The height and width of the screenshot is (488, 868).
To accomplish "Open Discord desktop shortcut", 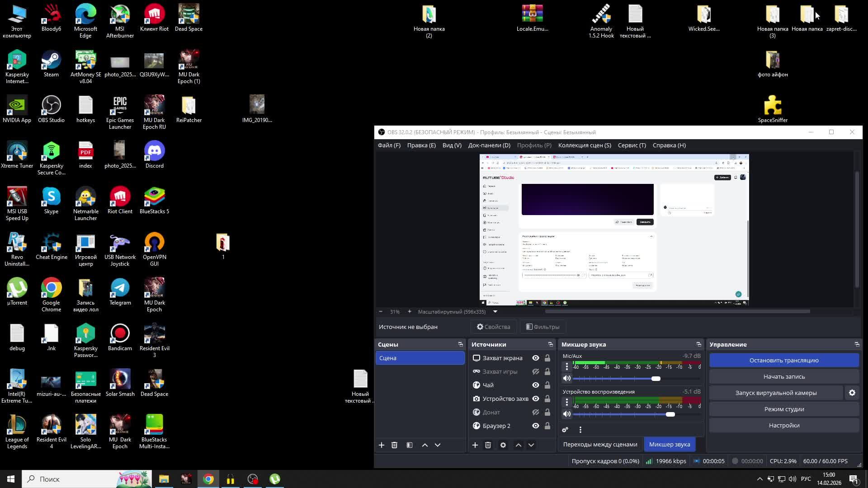I will tap(154, 155).
